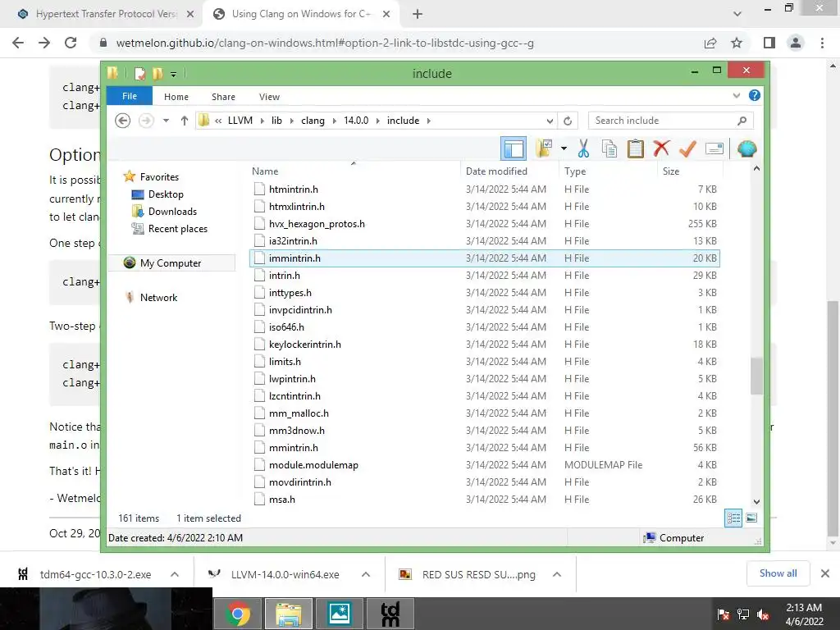The width and height of the screenshot is (840, 630).
Task: Close the downloads bar
Action: pos(825,573)
